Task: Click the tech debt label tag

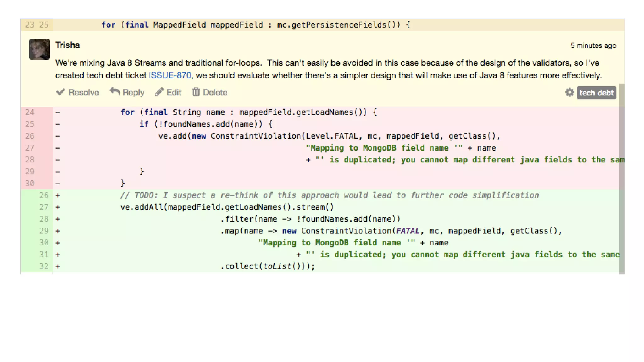Action: pos(596,93)
